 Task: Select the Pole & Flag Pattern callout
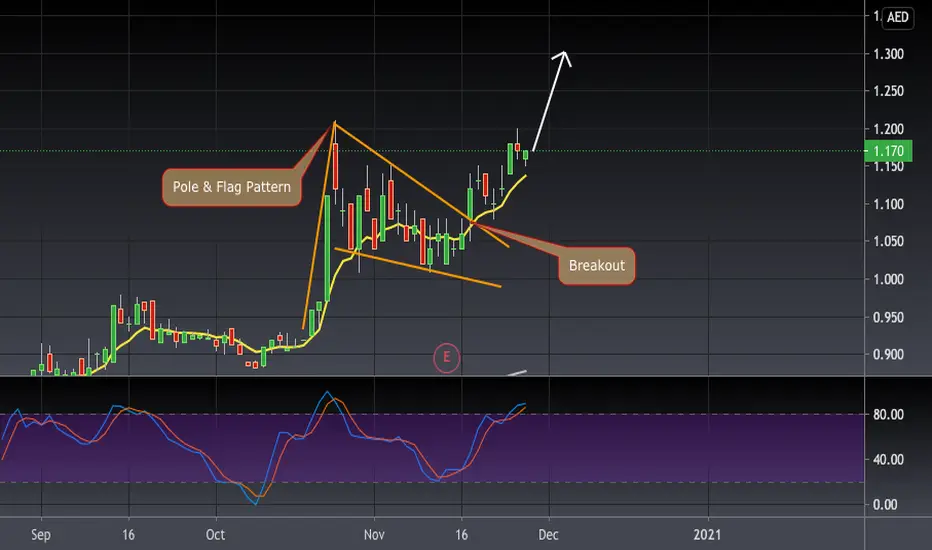pos(232,187)
